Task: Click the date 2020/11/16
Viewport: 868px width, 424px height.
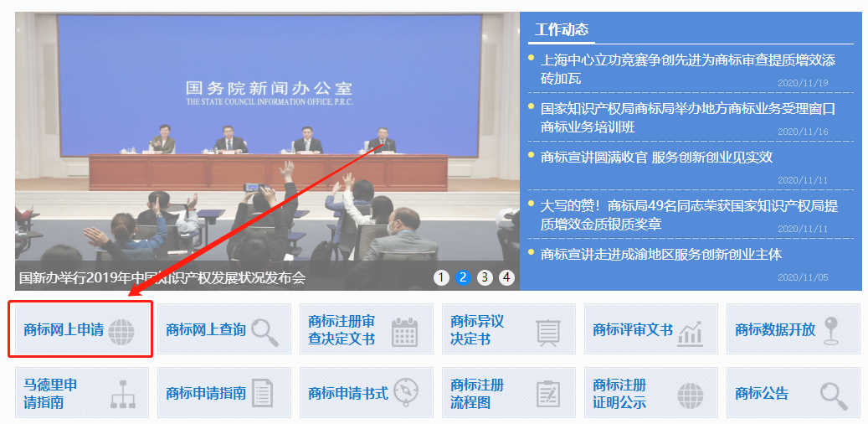Action: tap(803, 132)
